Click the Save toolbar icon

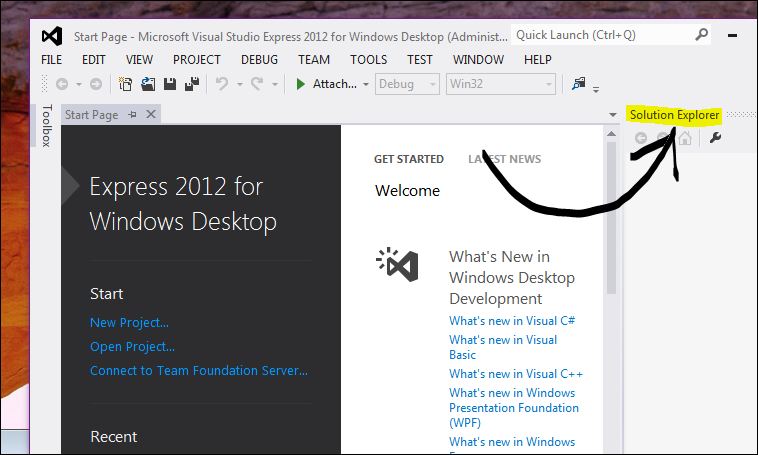point(170,84)
